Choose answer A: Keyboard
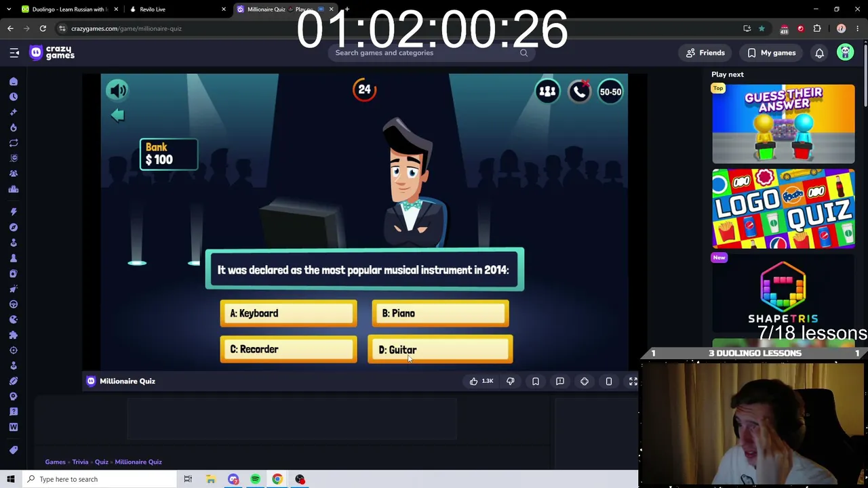 coord(288,313)
